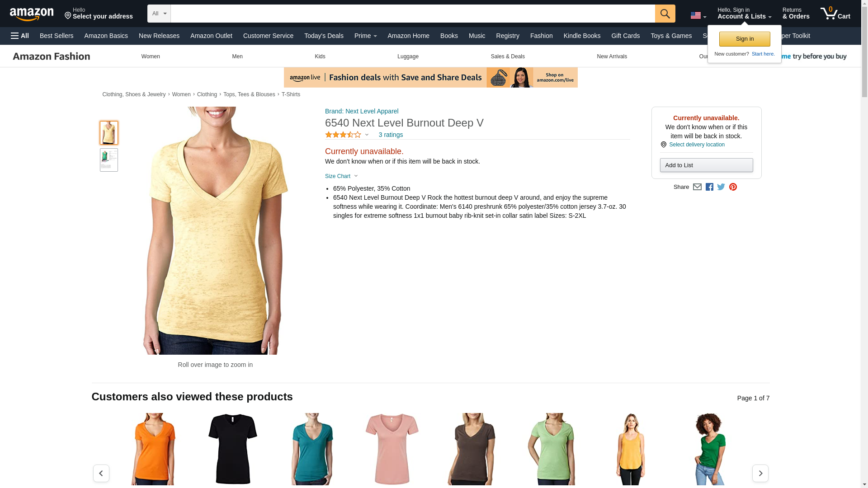Click the Amazon logo
The image size is (868, 488).
(32, 14)
